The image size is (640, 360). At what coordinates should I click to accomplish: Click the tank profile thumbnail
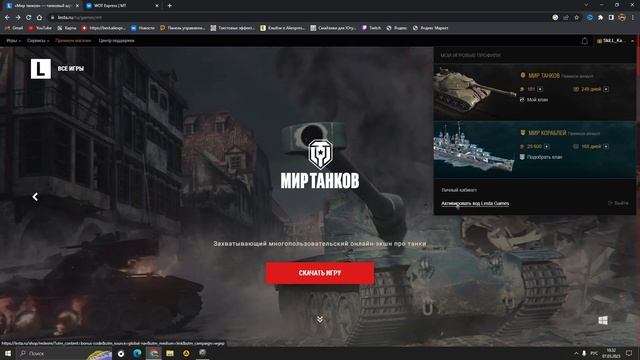point(475,91)
